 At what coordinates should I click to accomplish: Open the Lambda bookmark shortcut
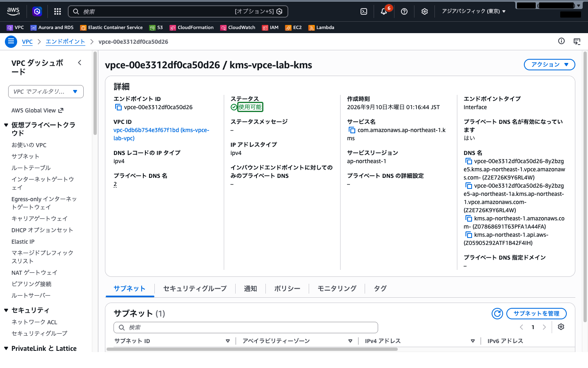321,27
